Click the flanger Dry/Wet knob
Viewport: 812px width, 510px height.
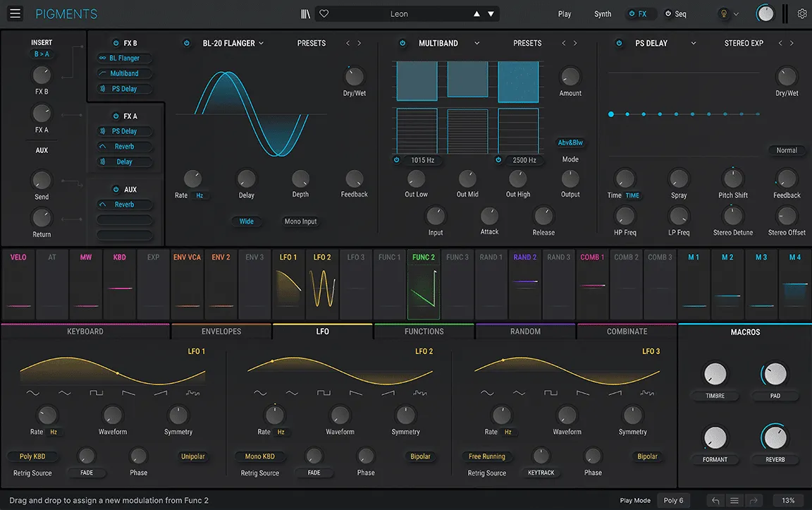tap(355, 77)
